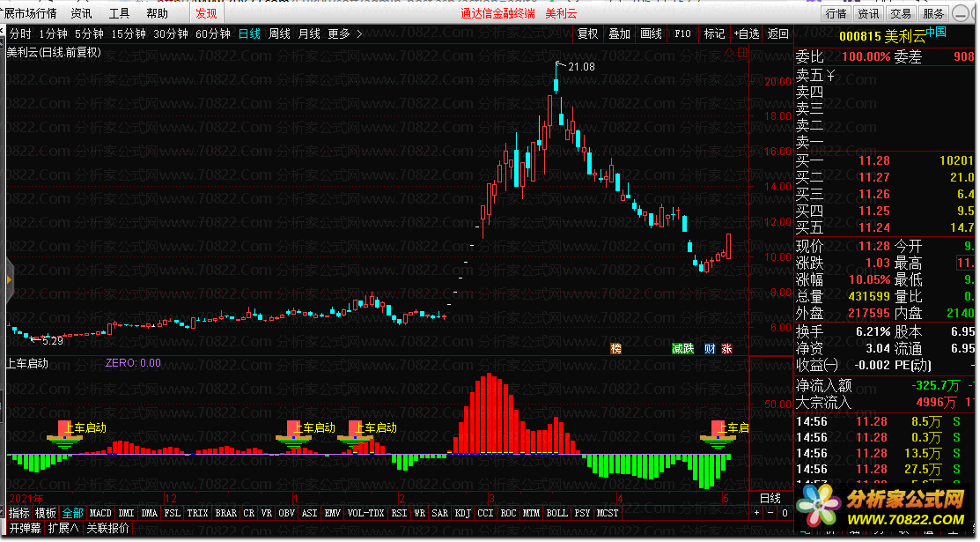
Task: Click the 叠加 toolbar button
Action: click(x=619, y=33)
